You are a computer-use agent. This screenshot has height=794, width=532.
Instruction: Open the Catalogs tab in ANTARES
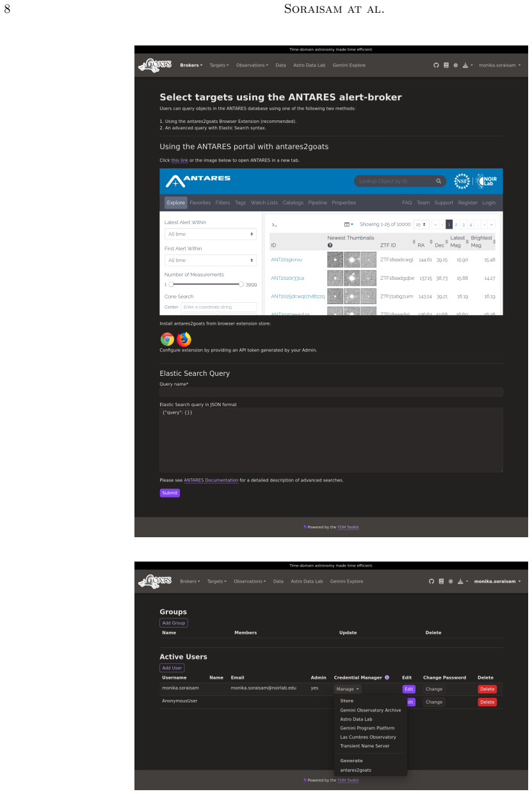(x=293, y=203)
